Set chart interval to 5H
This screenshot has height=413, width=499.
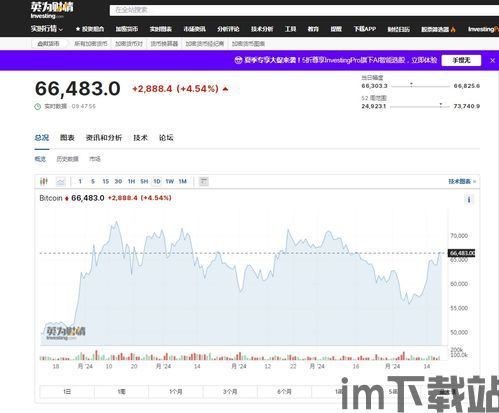144,181
